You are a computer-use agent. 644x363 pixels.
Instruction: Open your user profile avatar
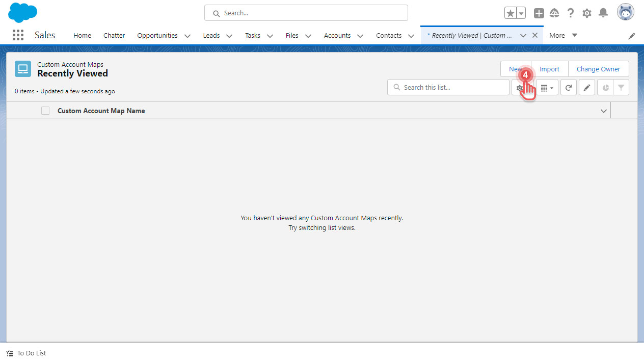click(x=626, y=12)
